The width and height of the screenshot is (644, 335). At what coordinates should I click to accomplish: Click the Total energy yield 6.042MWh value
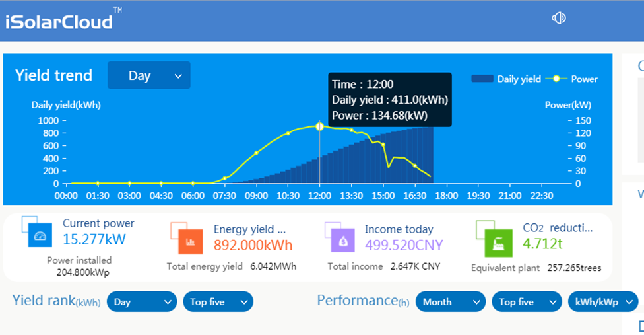273,266
